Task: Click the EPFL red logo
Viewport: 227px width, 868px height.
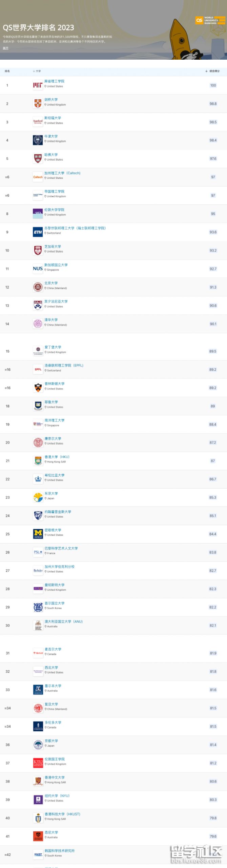Action: click(x=38, y=370)
